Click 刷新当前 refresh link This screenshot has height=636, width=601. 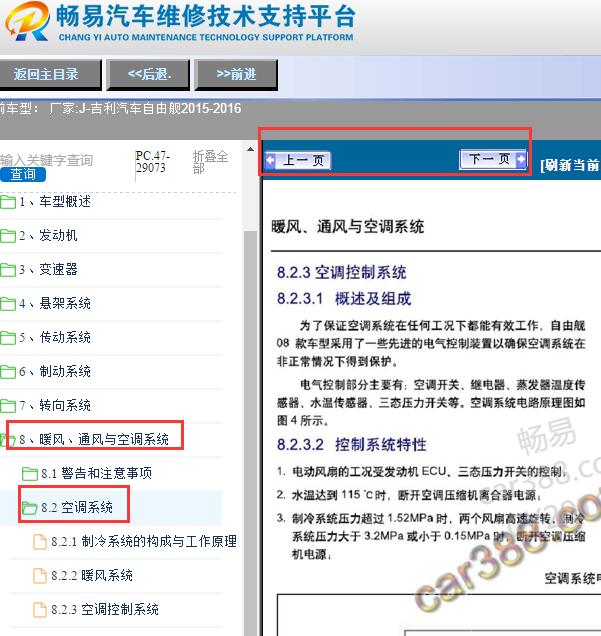pyautogui.click(x=570, y=165)
